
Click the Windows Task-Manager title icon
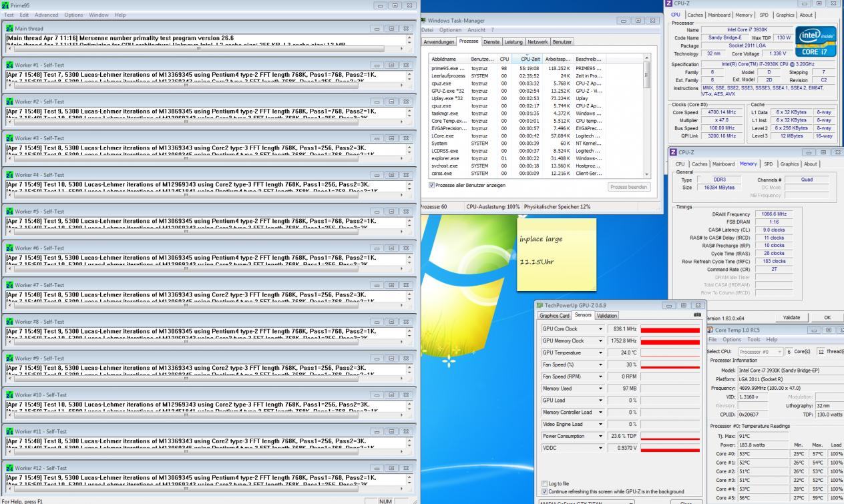[423, 21]
